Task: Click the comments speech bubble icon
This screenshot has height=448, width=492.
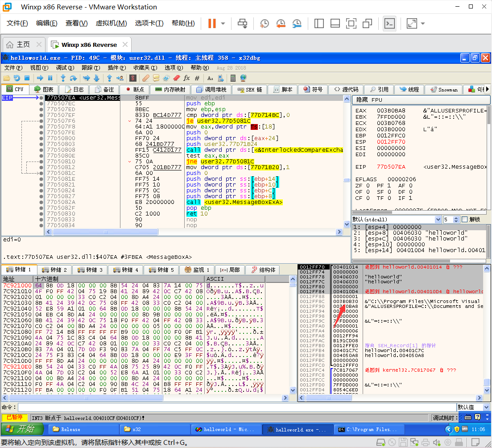Action: (x=156, y=78)
